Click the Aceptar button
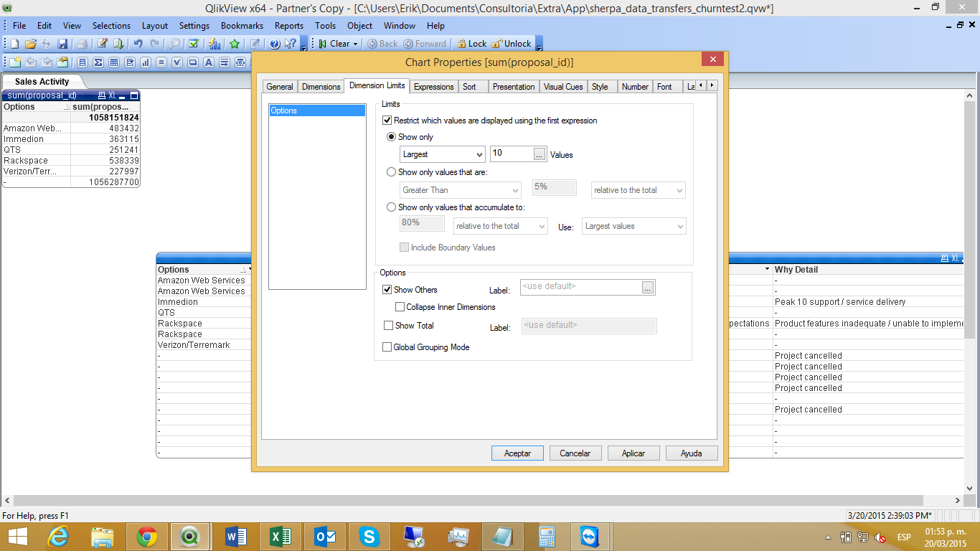Viewport: 980px width, 551px height. click(x=518, y=453)
